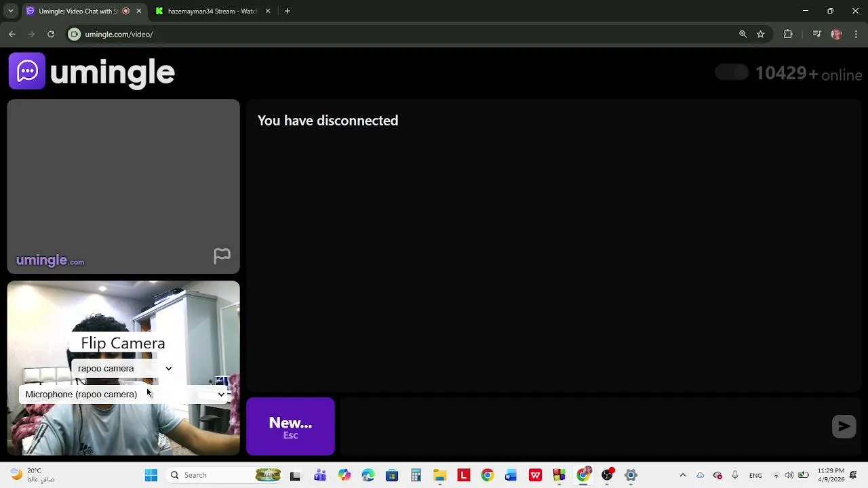The width and height of the screenshot is (868, 488).
Task: Toggle the dark mode switch near online count
Action: point(732,73)
